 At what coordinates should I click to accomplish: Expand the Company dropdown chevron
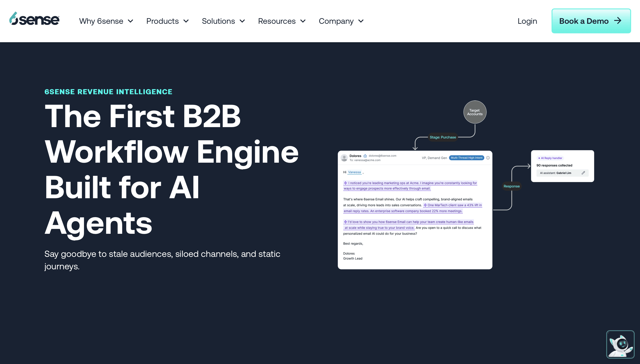(x=361, y=21)
